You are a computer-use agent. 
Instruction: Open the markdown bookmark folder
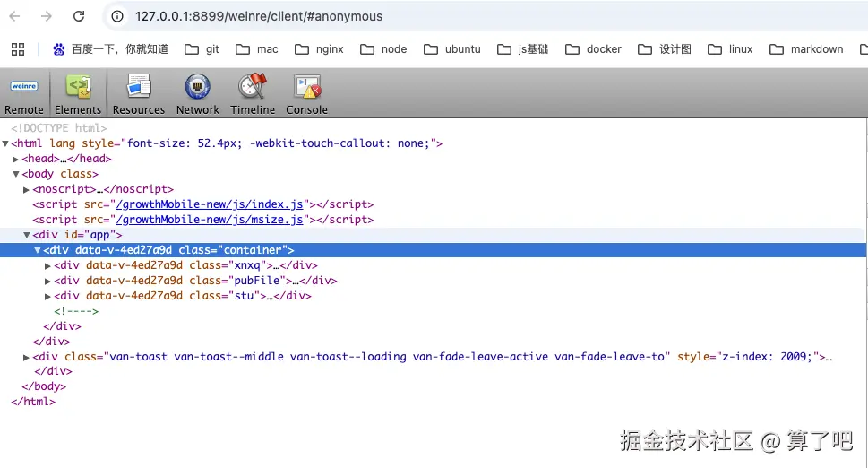(806, 49)
